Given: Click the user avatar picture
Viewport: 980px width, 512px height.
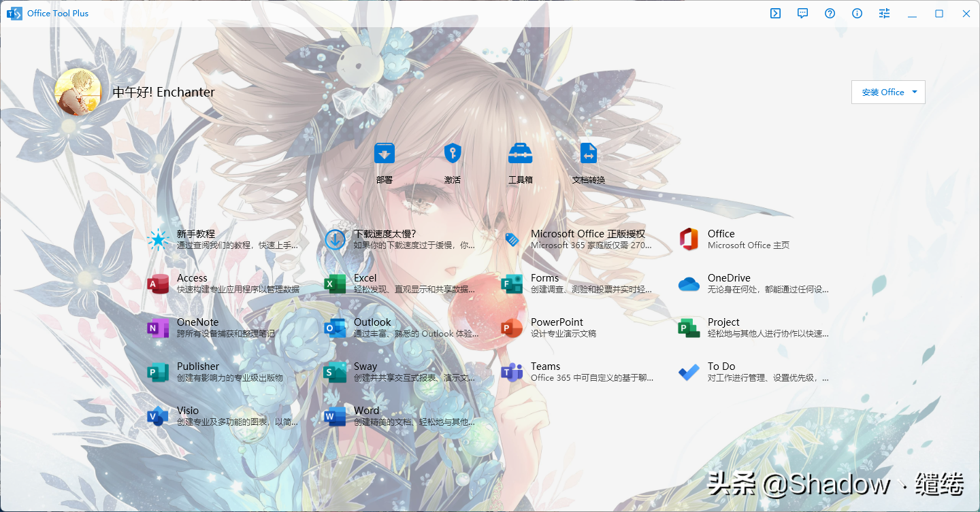Looking at the screenshot, I should (78, 92).
